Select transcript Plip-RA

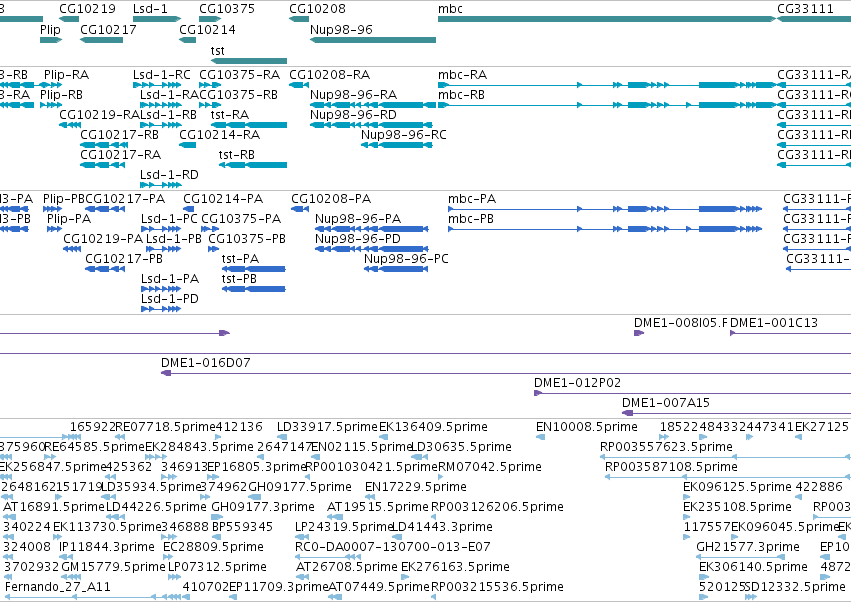click(53, 85)
